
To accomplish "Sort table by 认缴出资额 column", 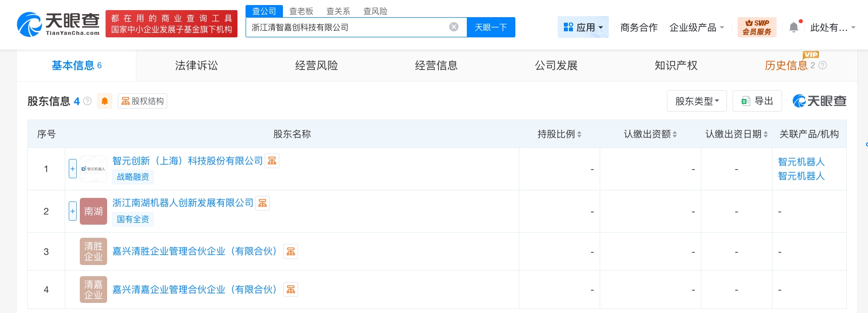I will 650,134.
